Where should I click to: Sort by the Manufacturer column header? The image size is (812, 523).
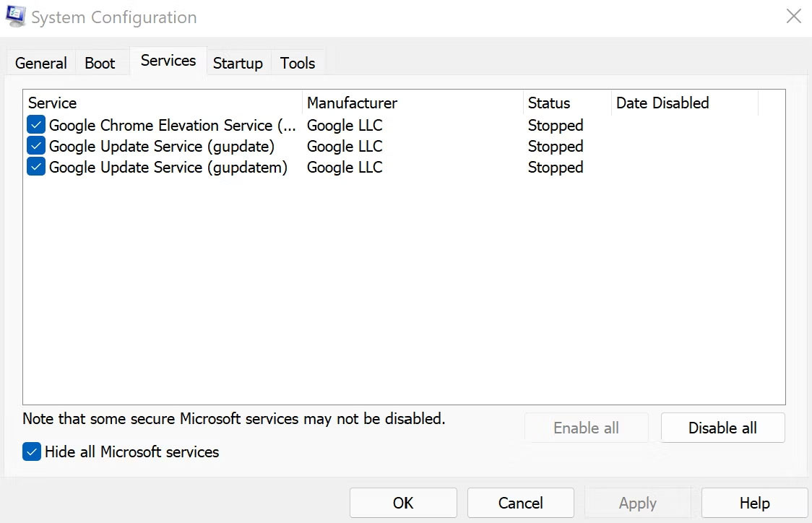(352, 103)
